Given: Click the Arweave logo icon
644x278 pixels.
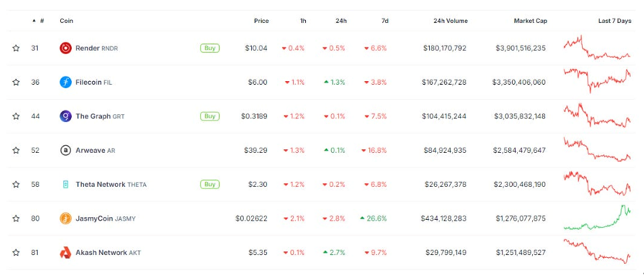Looking at the screenshot, I should coord(66,151).
